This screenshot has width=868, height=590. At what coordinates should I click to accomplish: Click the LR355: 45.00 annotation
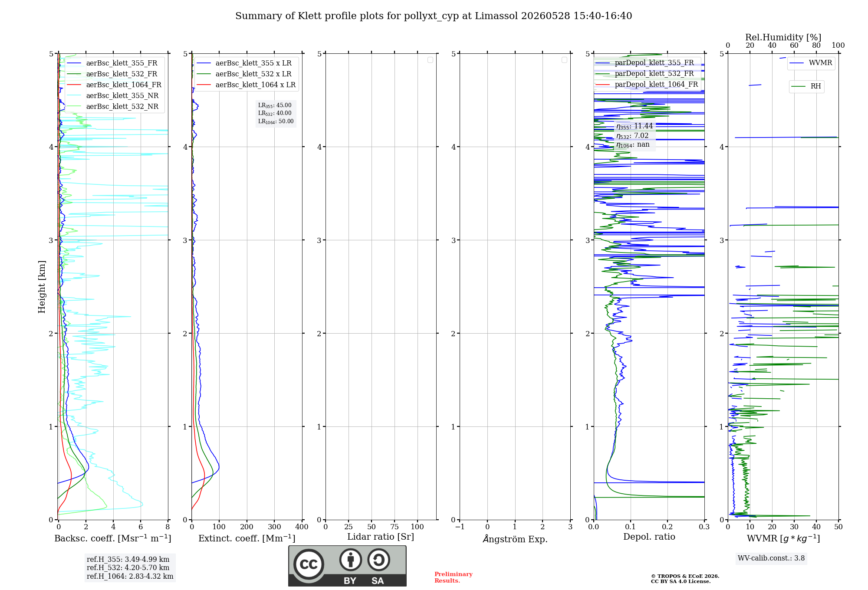click(x=275, y=105)
